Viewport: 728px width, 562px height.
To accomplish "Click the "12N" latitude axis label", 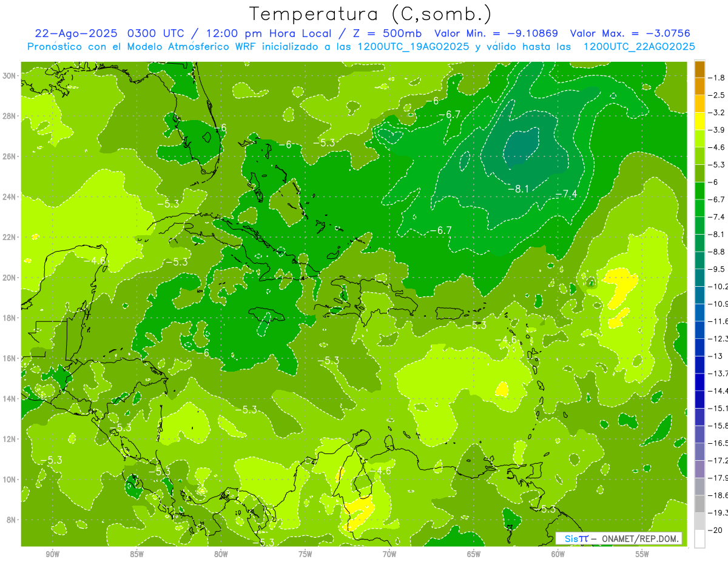I will point(10,439).
